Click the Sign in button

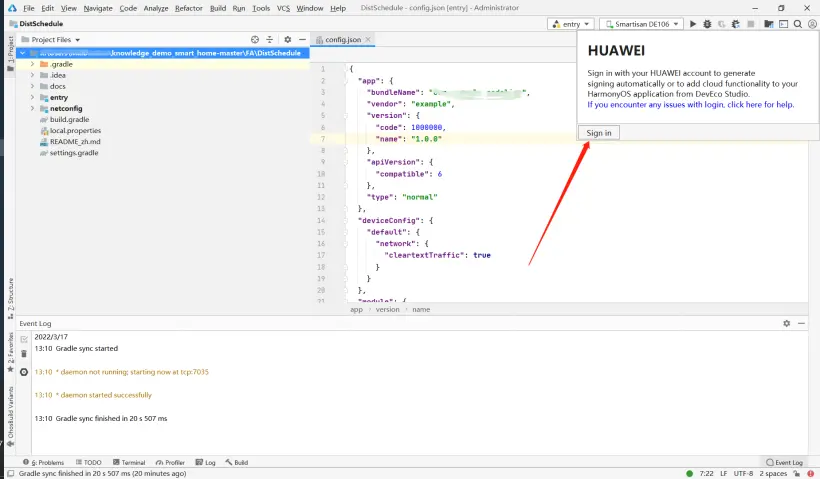[599, 133]
